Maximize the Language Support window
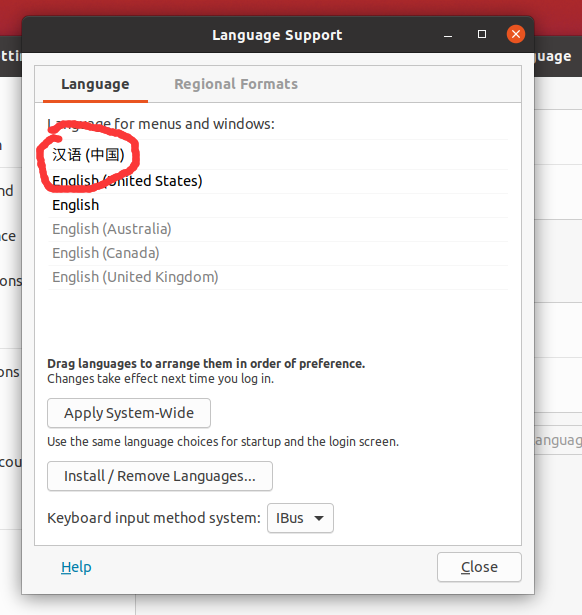 tap(482, 35)
